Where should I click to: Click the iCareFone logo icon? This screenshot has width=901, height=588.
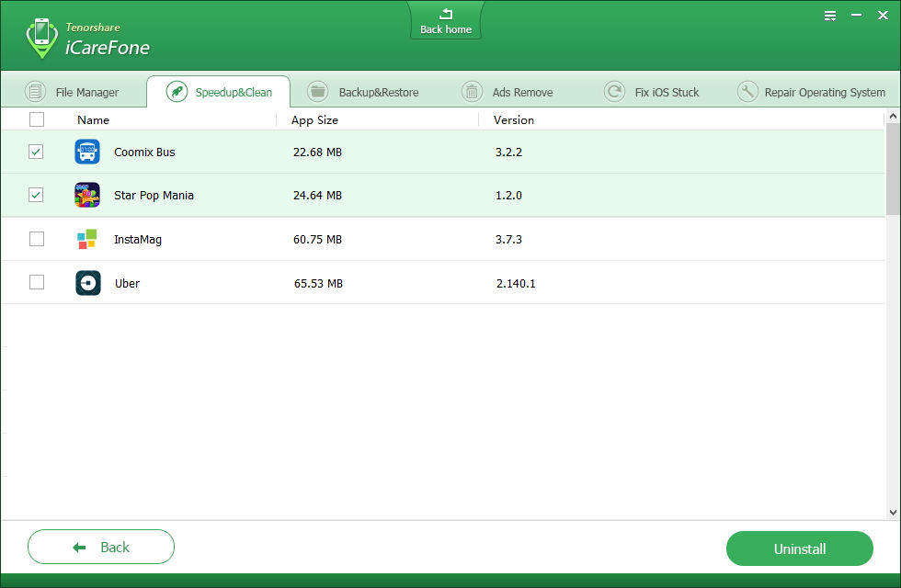click(41, 38)
